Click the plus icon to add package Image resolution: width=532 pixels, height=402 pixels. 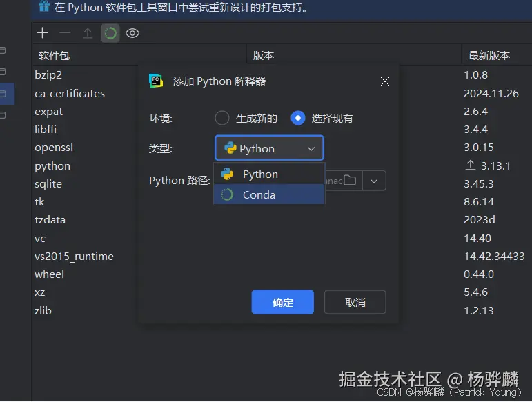[x=42, y=33]
